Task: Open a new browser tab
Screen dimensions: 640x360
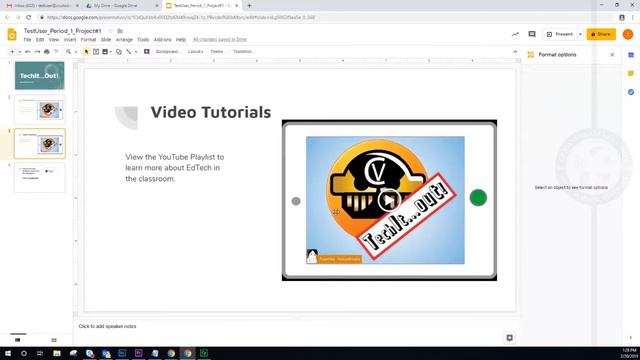Action: point(249,6)
